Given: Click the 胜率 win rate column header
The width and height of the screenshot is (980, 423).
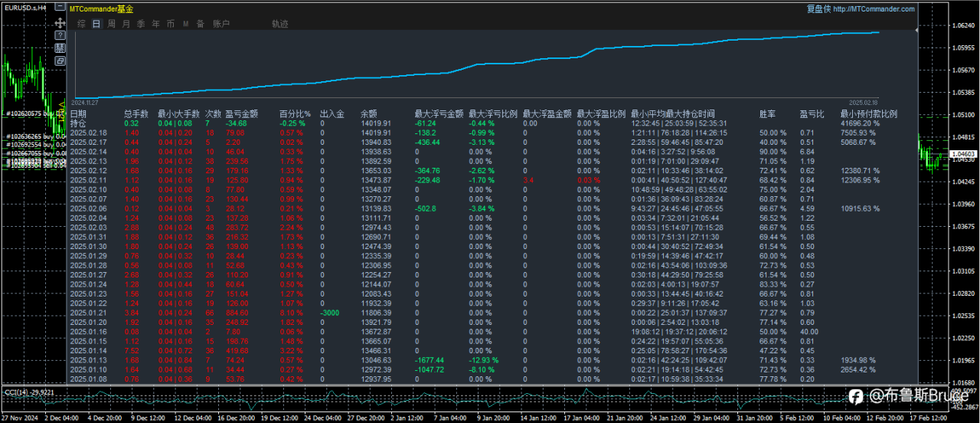Looking at the screenshot, I should [x=766, y=113].
